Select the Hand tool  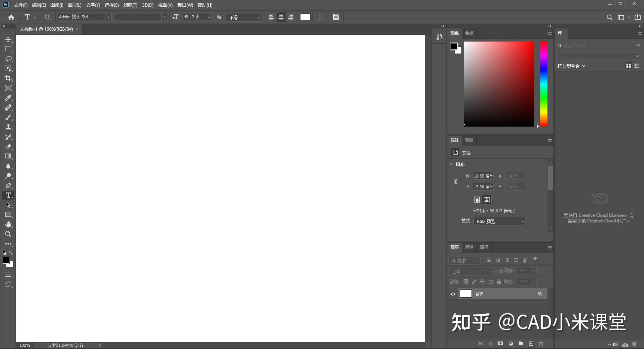pyautogui.click(x=8, y=224)
